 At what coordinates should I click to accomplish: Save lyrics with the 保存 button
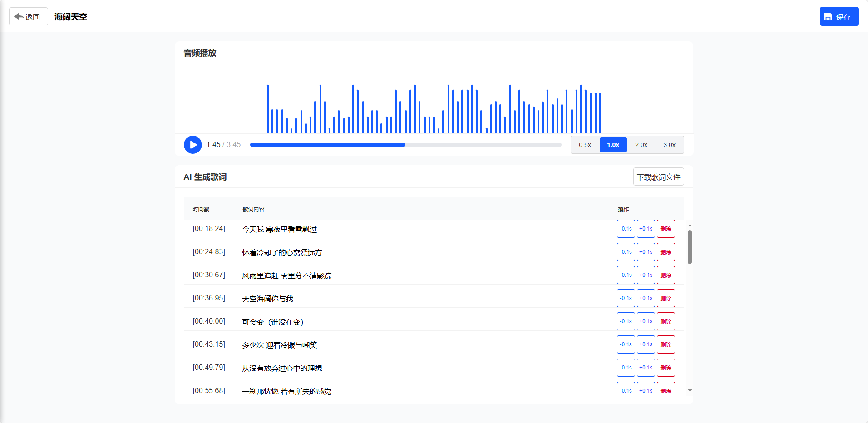click(x=838, y=17)
